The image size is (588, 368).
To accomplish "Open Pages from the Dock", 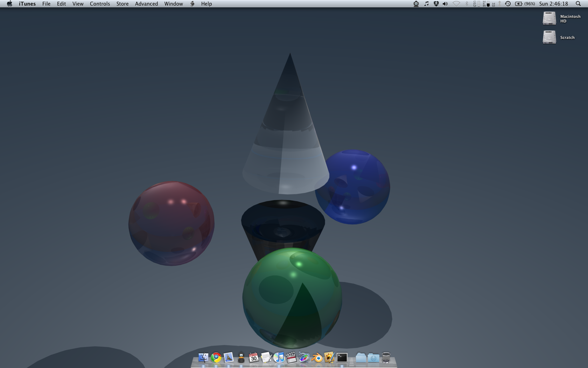I will click(329, 357).
